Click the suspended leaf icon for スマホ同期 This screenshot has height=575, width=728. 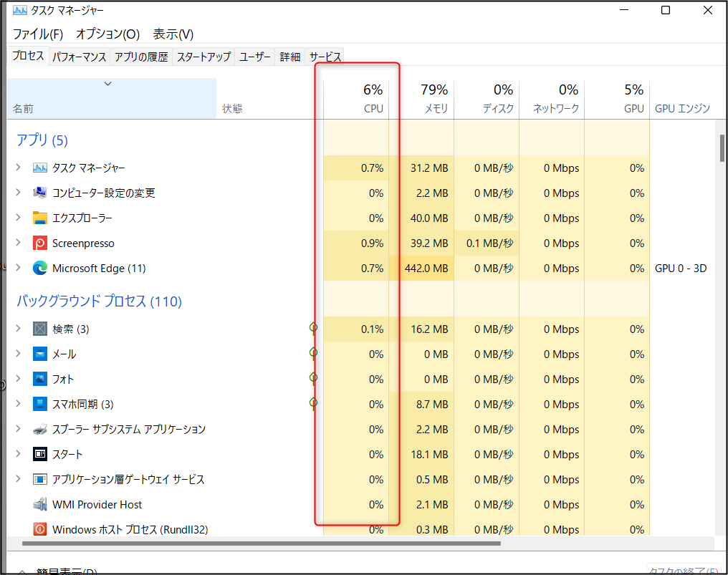(x=313, y=404)
